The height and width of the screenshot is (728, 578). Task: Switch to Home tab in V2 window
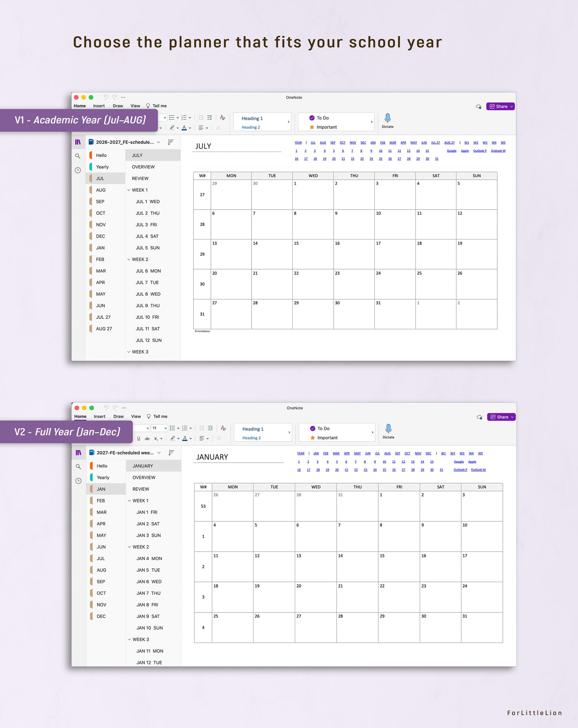[80, 416]
